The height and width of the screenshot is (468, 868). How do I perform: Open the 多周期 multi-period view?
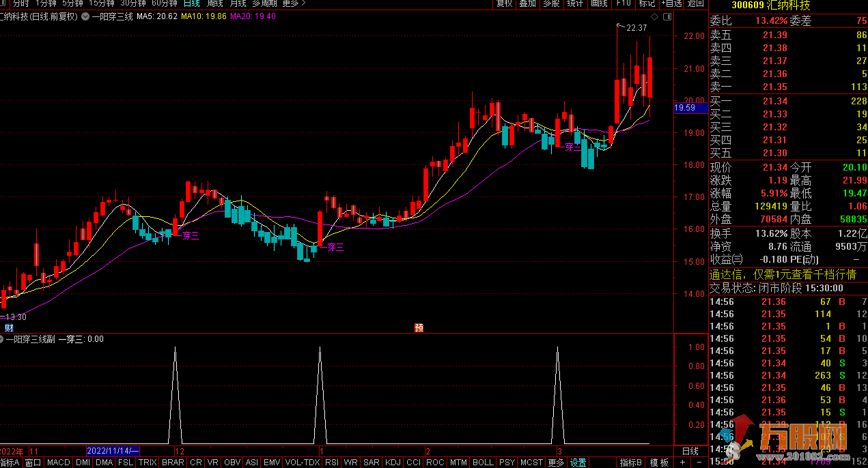(x=265, y=3)
